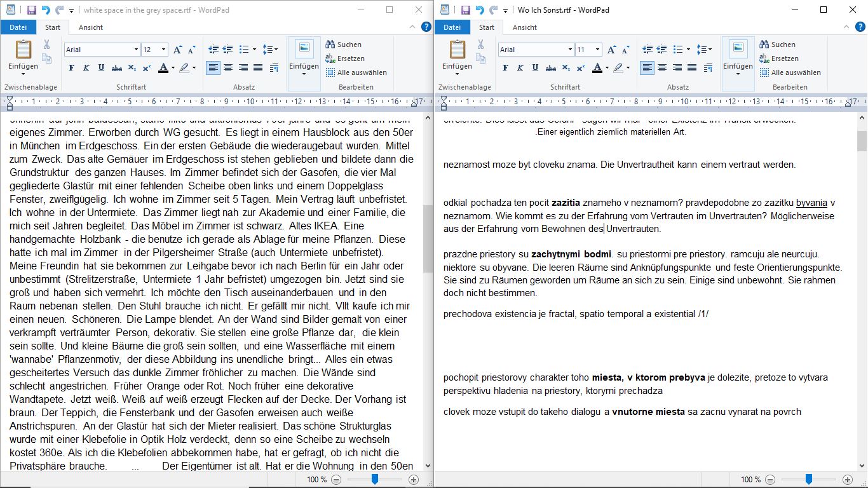868x488 pixels.
Task: Open WordPad help in left window
Action: point(426,27)
